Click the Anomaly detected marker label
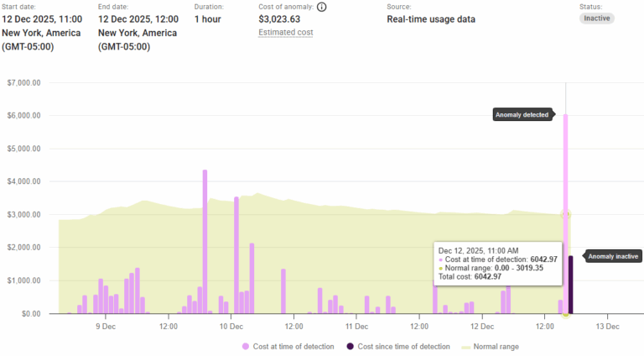This screenshot has height=356, width=644. [522, 114]
